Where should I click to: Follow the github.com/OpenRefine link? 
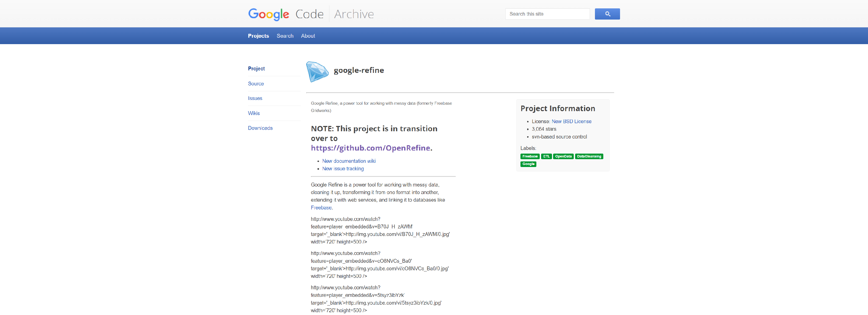coord(370,148)
